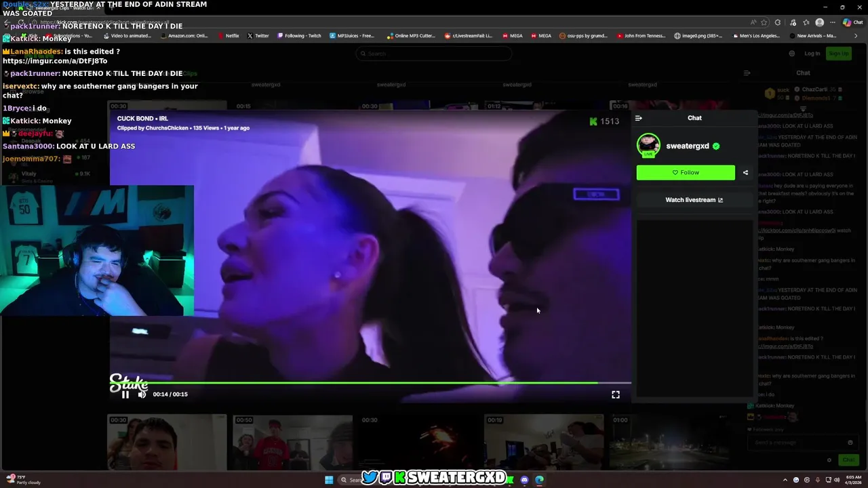Open weather widget Partly cloudy
The width and height of the screenshot is (868, 488).
[24, 480]
